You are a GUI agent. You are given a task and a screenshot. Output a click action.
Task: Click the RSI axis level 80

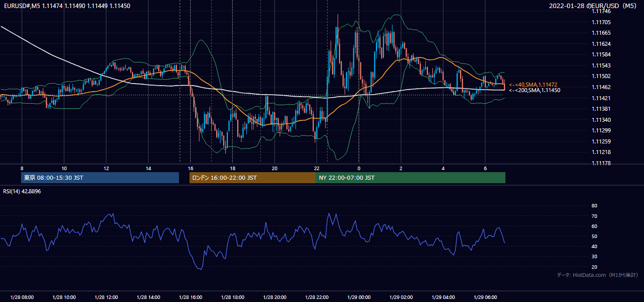[x=594, y=206]
